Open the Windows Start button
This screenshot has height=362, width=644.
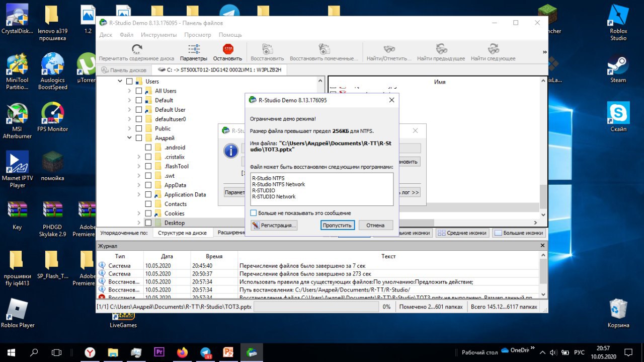coord(12,352)
